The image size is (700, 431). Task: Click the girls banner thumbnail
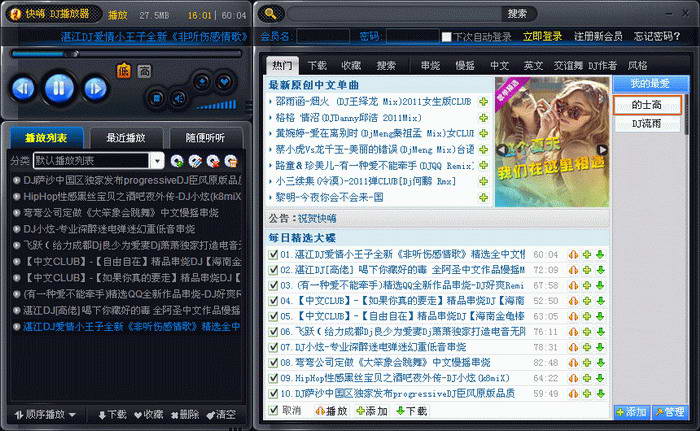(552, 142)
